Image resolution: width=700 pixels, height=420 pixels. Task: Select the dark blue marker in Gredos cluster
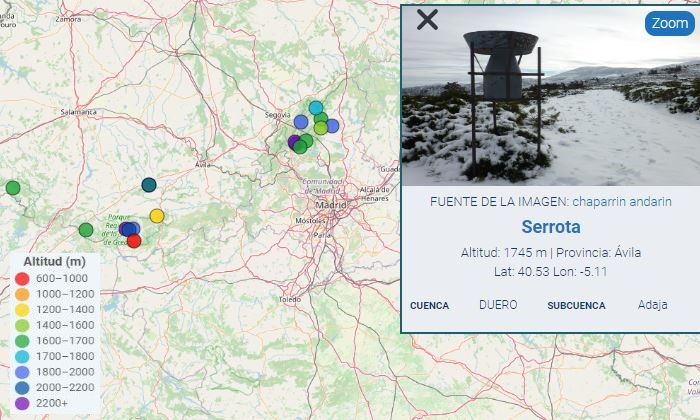click(129, 229)
